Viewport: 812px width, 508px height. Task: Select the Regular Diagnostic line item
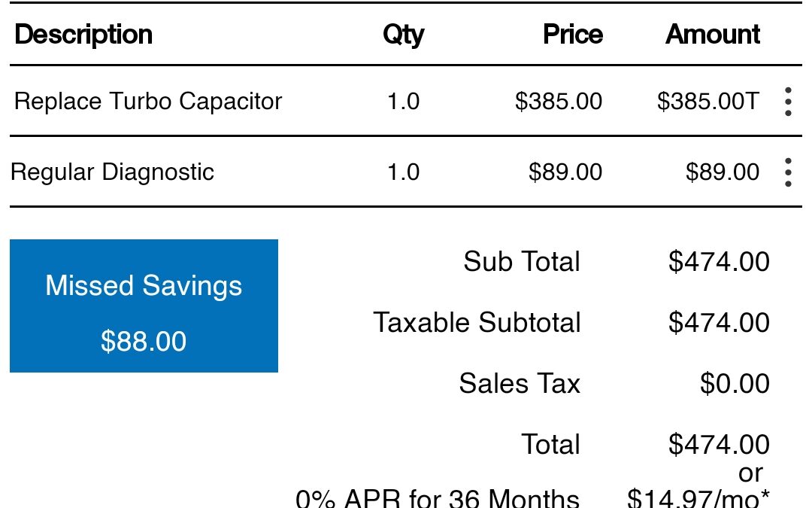coord(113,172)
